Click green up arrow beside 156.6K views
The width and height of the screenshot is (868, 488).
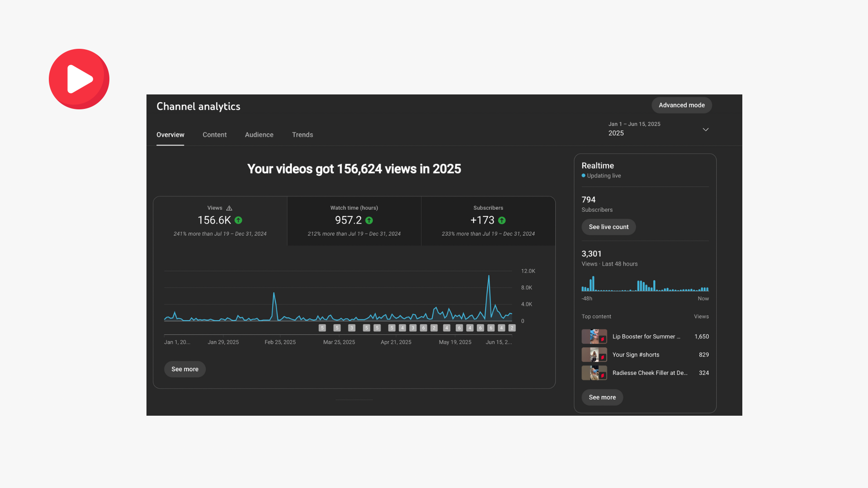pos(238,221)
